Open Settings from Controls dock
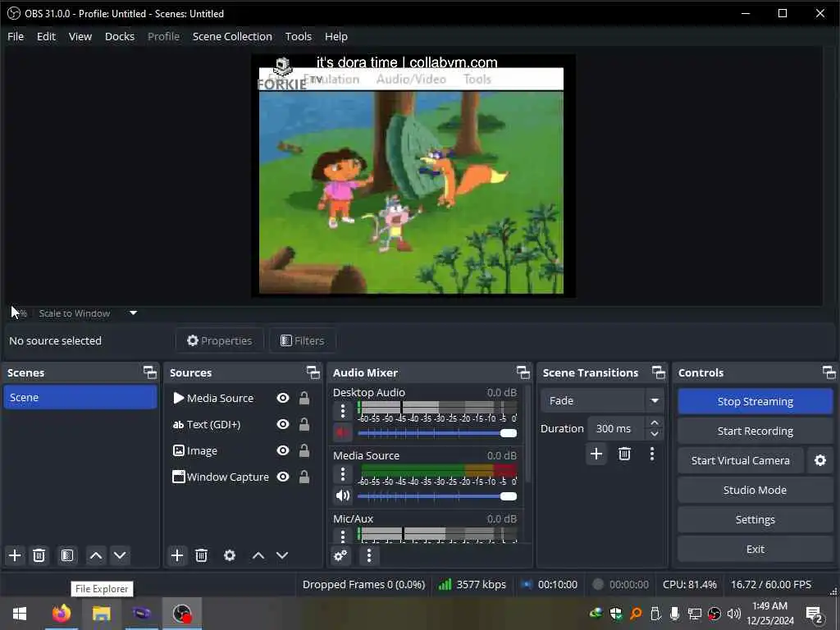The height and width of the screenshot is (630, 840). (x=755, y=519)
